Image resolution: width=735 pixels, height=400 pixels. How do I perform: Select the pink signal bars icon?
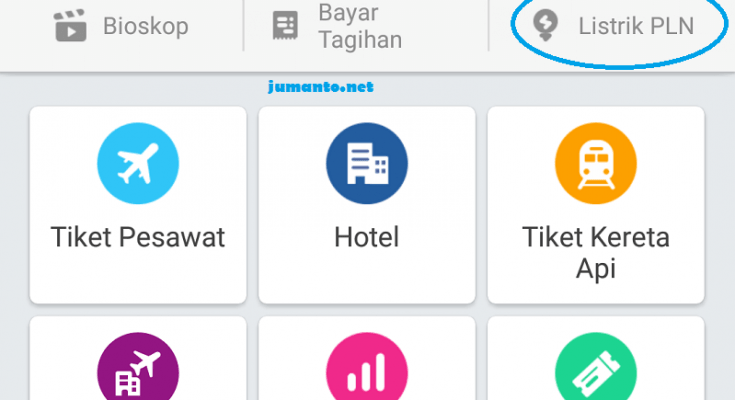pyautogui.click(x=367, y=366)
